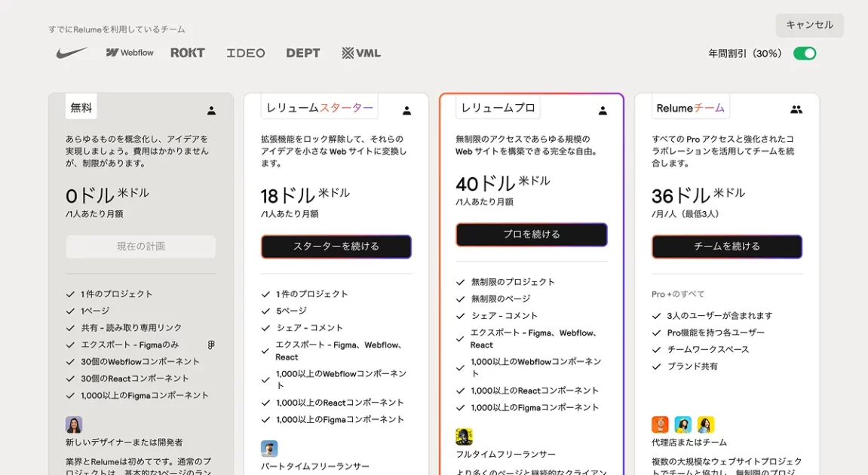Click the DEPT logo
This screenshot has height=475, width=868.
click(x=303, y=53)
